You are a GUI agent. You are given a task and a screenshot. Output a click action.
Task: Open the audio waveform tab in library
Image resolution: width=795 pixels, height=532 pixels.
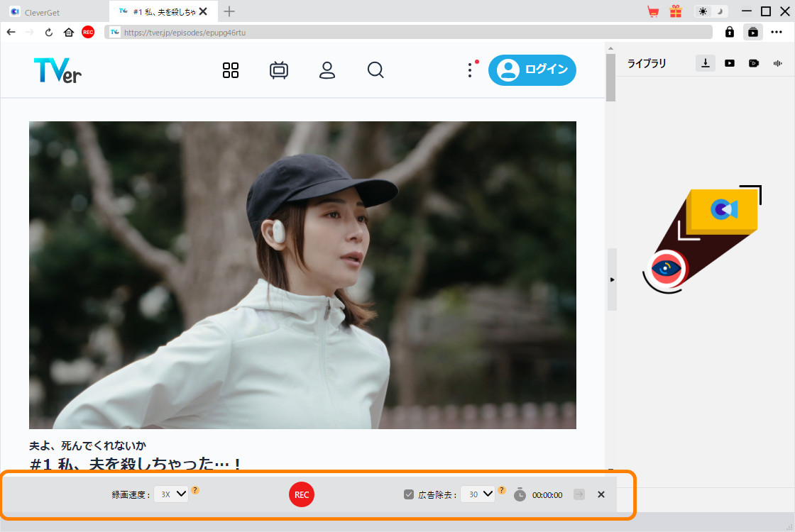pyautogui.click(x=777, y=63)
